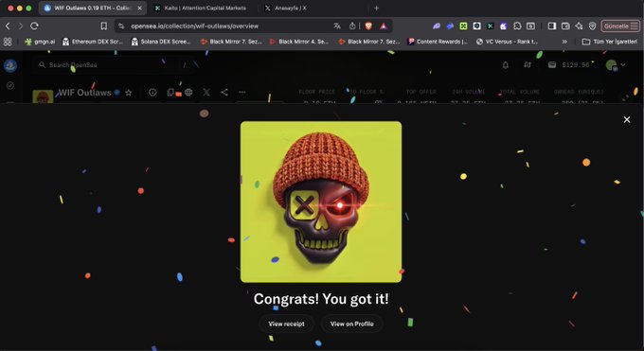Viewport: 644px width, 351px height.
Task: Toggle the browser sidebar panel icon
Action: (551, 26)
